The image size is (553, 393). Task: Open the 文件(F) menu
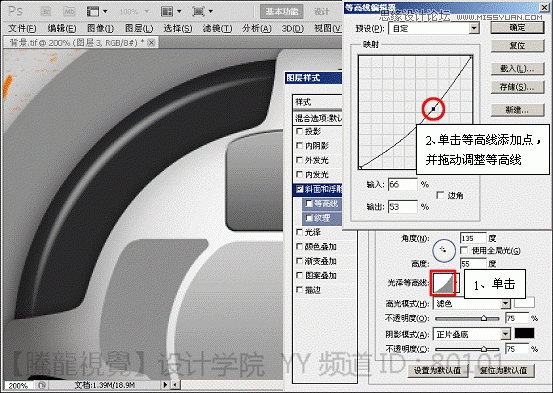(22, 28)
